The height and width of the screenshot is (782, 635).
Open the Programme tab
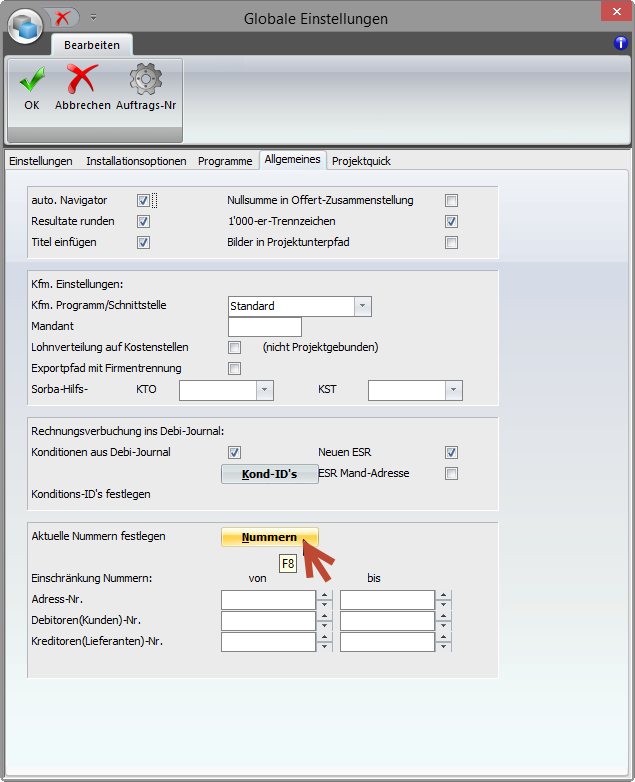click(225, 161)
